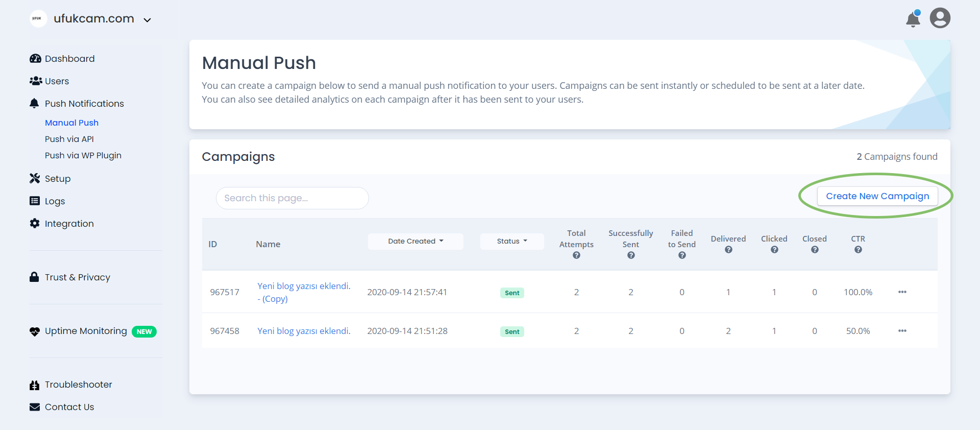Open campaign 'Yeni blog yazısı eklendi. - (Copy)'
Viewport: 980px width, 430px height.
point(304,292)
